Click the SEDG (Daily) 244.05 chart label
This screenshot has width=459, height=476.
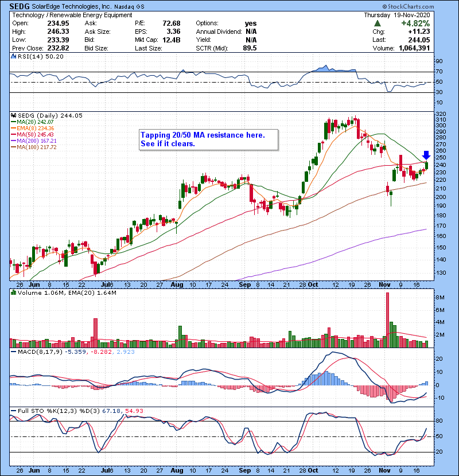[x=50, y=116]
